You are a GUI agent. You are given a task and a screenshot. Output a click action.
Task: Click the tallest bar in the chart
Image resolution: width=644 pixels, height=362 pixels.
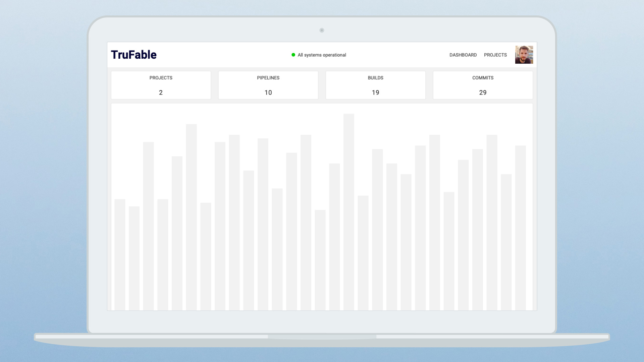tap(348, 211)
